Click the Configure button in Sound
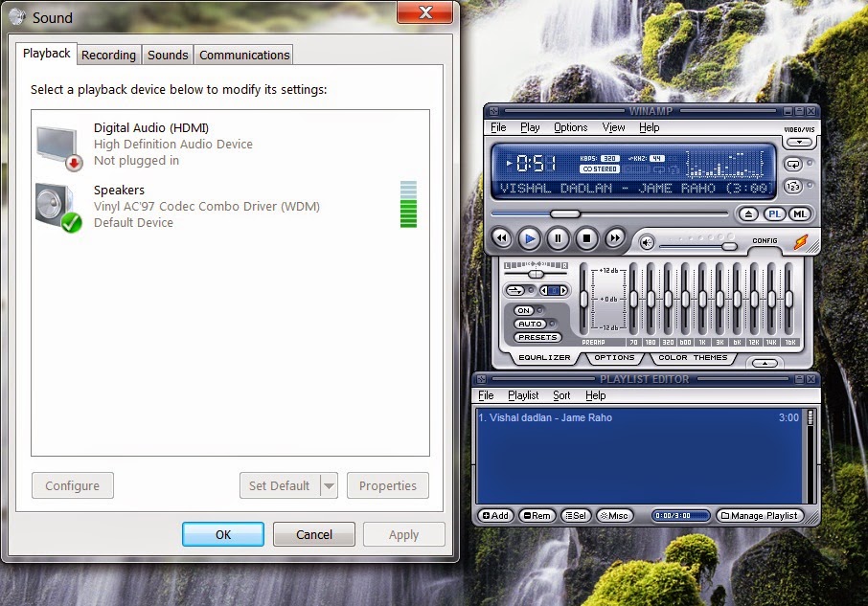The height and width of the screenshot is (606, 868). tap(73, 485)
